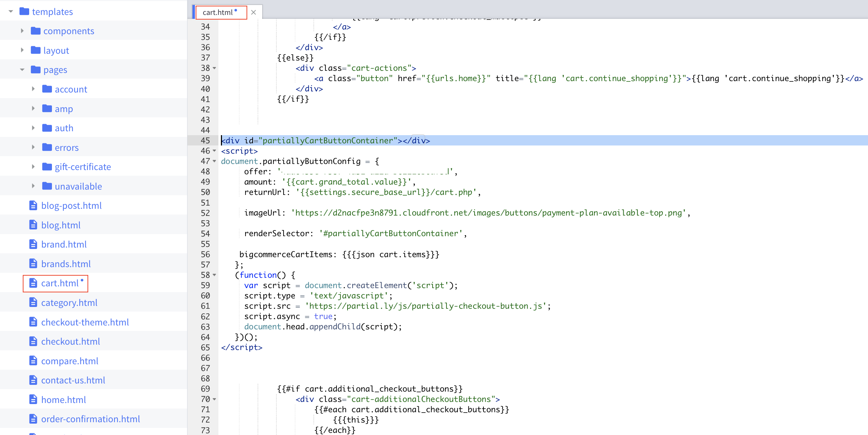868x435 pixels.
Task: Expand the layout folder arrow
Action: [22, 50]
